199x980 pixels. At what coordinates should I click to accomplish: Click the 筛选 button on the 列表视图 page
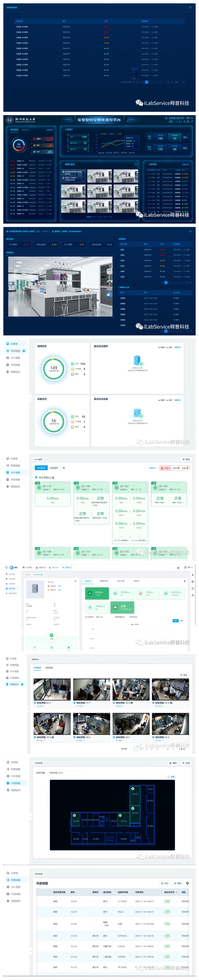[178, 883]
